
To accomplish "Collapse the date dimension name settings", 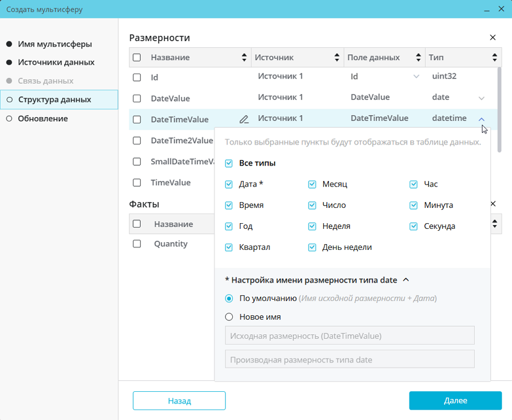I will (x=406, y=279).
